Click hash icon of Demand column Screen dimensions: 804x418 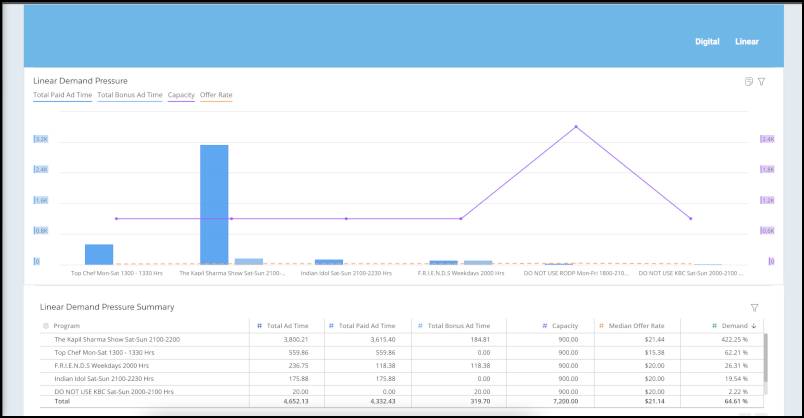coord(714,326)
